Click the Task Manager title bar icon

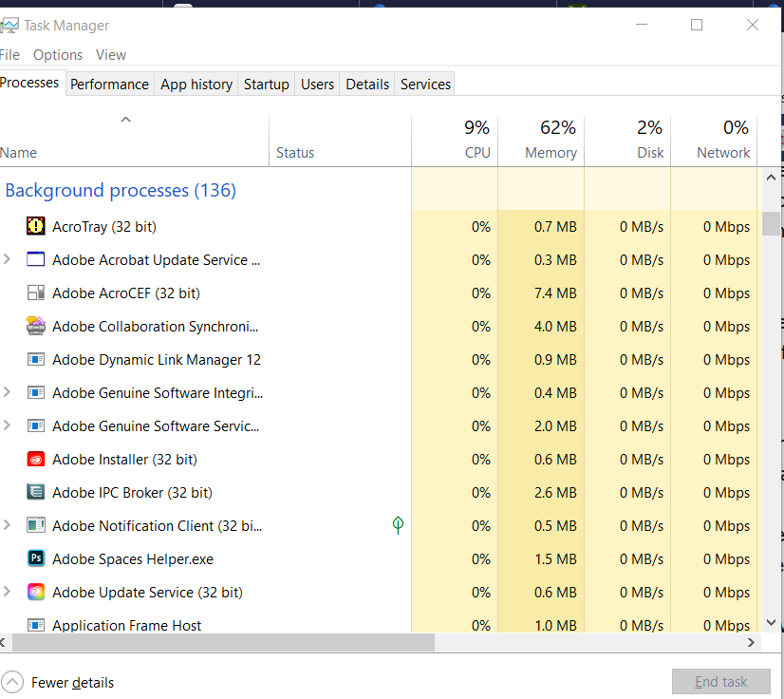(x=9, y=25)
